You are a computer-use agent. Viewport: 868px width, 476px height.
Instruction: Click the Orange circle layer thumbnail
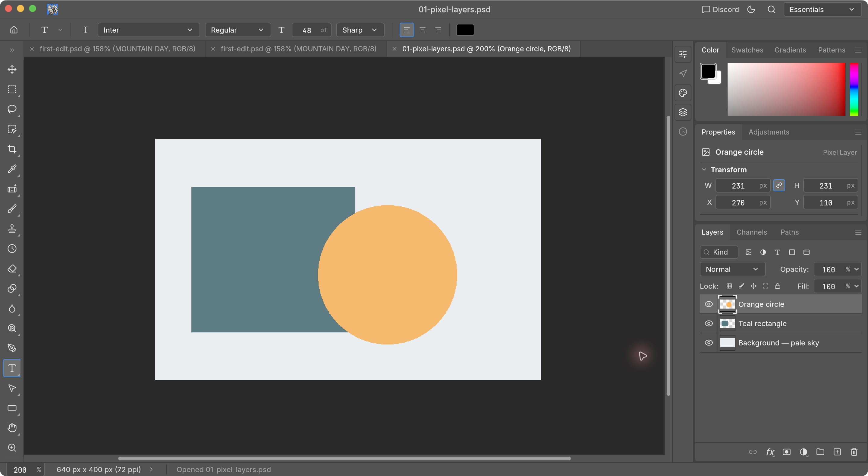pos(727,304)
